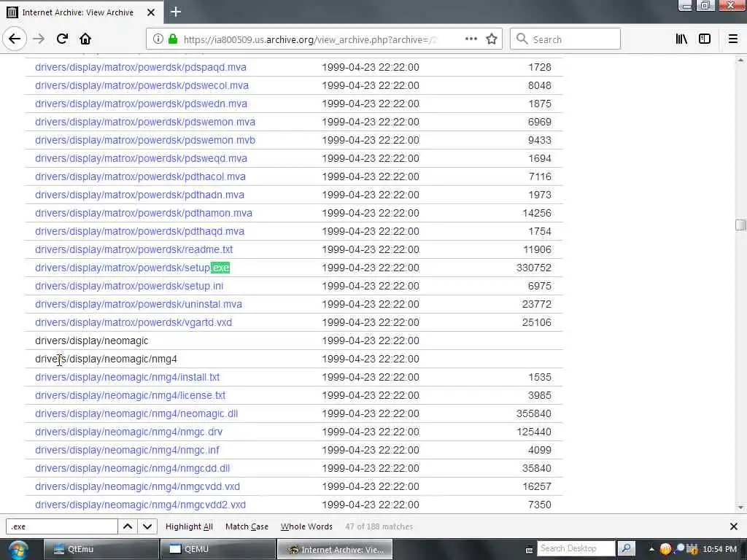Image resolution: width=747 pixels, height=560 pixels.
Task: Toggle the sidebar view icon
Action: 705,39
